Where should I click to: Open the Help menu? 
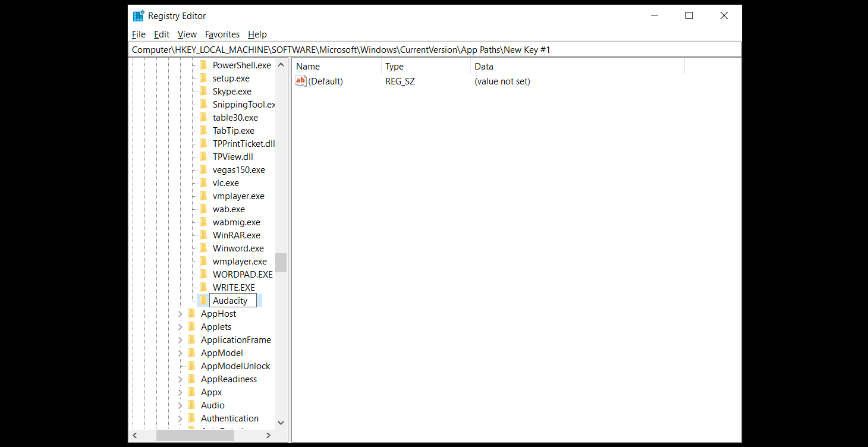coord(257,34)
